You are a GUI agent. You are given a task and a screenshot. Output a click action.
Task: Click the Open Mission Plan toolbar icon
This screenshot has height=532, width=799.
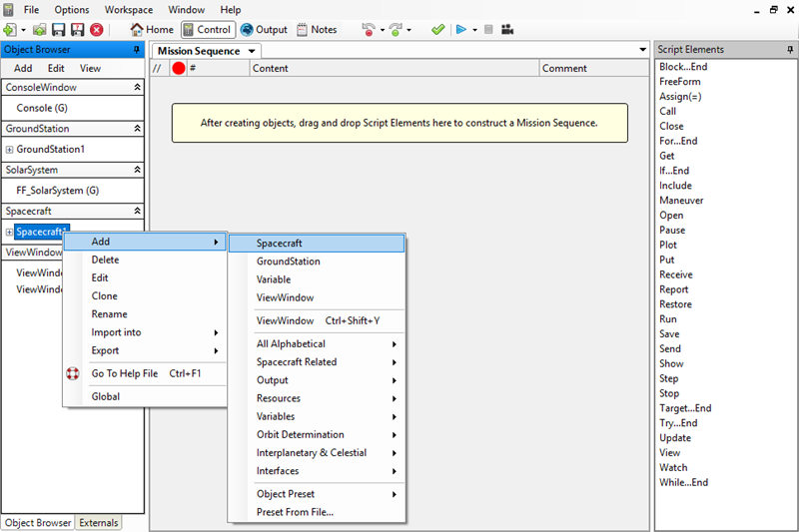(40, 30)
